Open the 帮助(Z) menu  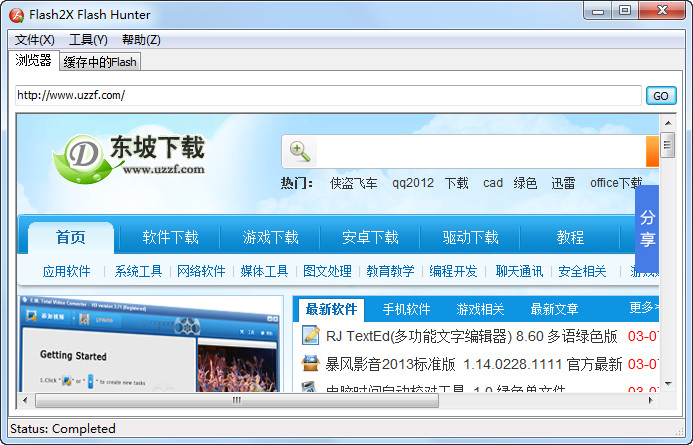point(141,40)
